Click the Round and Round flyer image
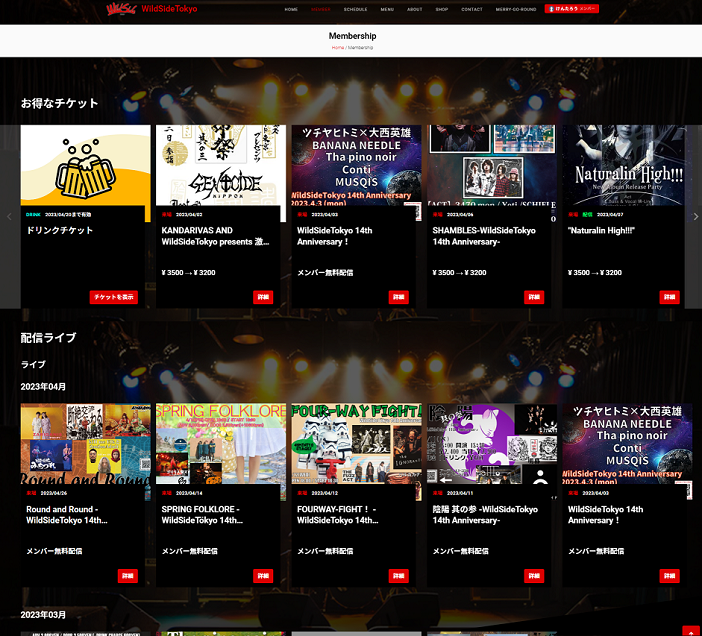 (86, 444)
